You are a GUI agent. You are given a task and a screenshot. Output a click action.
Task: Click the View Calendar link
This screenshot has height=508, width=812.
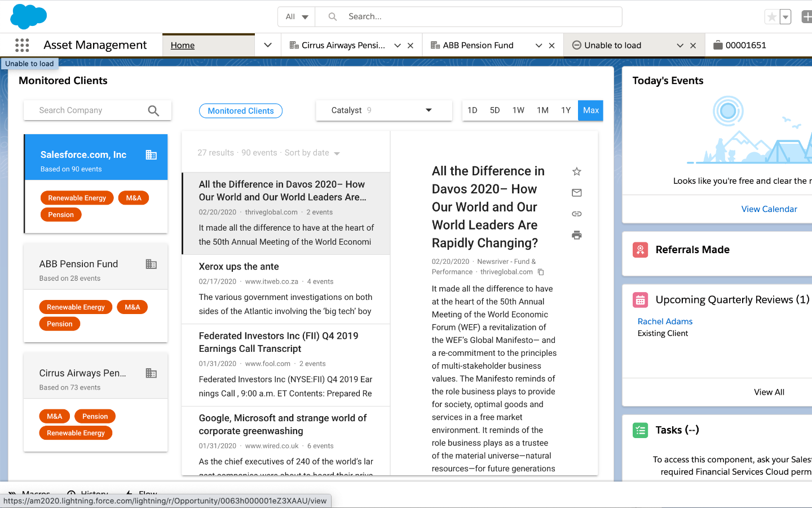pyautogui.click(x=769, y=209)
